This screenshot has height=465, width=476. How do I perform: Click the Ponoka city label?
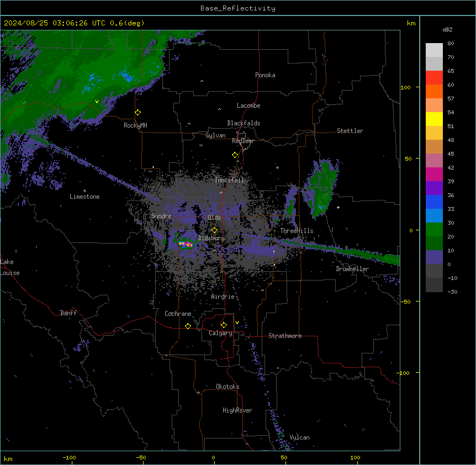[265, 75]
